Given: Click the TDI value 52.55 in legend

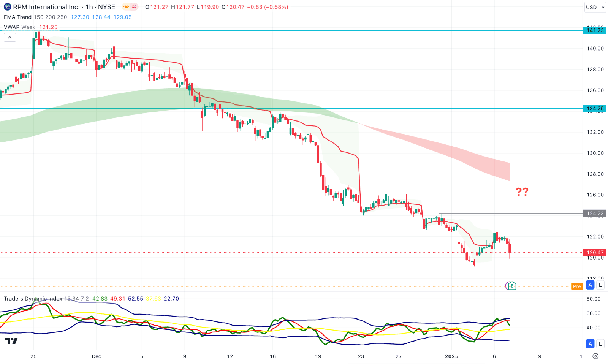Looking at the screenshot, I should click(x=136, y=299).
